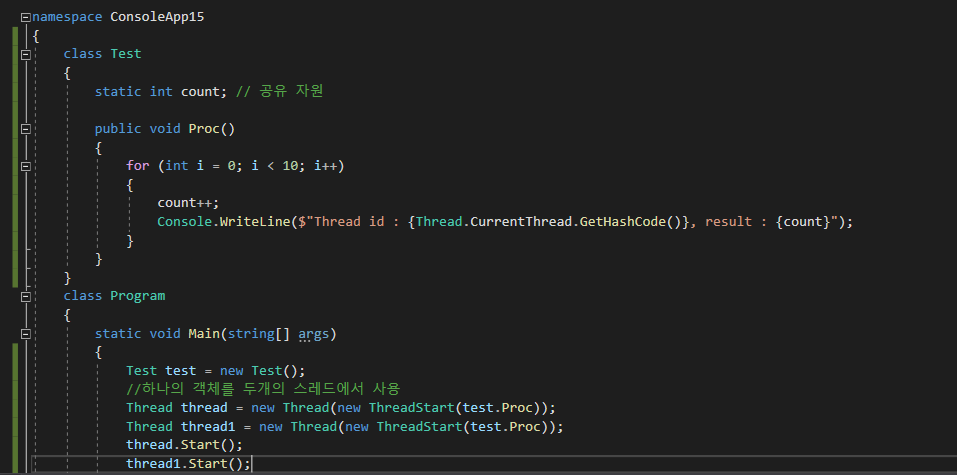The height and width of the screenshot is (475, 957).
Task: Click Console in the WriteLine call
Action: click(x=184, y=222)
